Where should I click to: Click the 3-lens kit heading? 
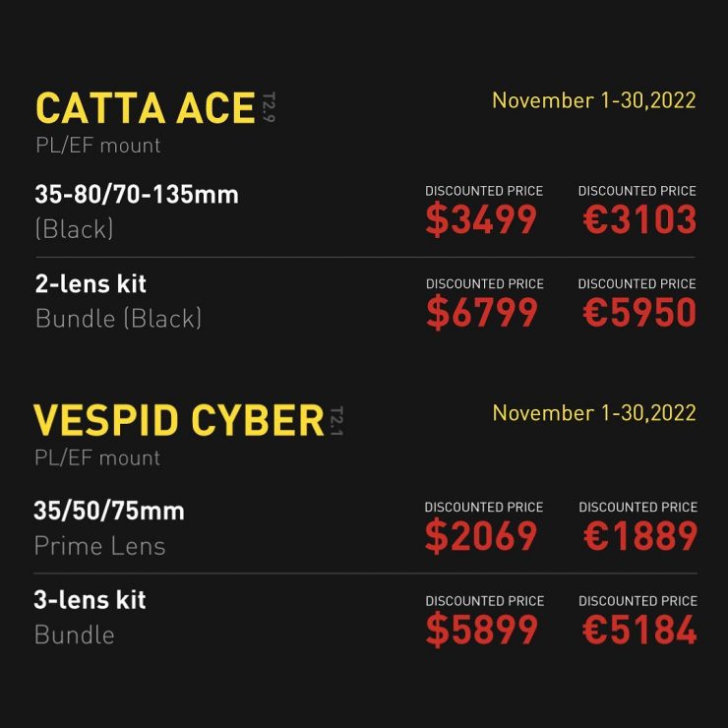pyautogui.click(x=90, y=600)
